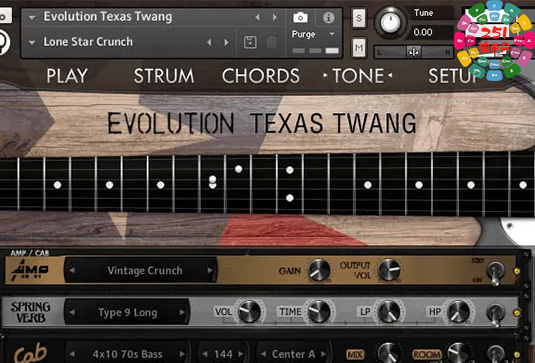Select next instrument arrow beside Evolution Texas Twang
Screen dimensions: 535x363
coord(275,17)
